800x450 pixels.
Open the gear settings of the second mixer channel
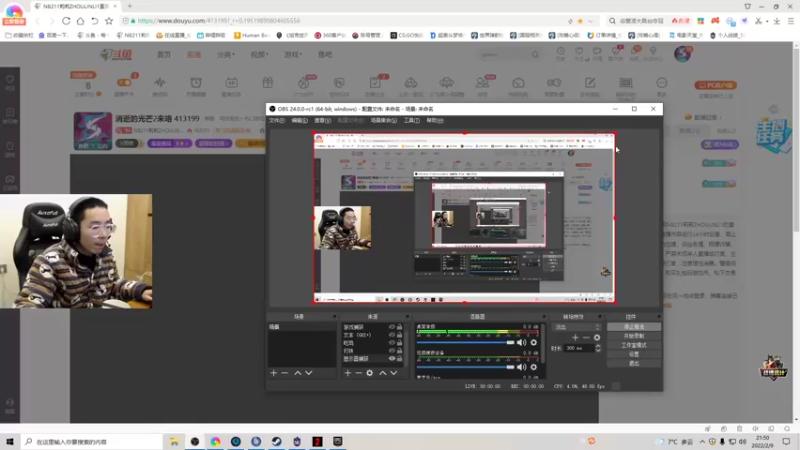click(534, 367)
